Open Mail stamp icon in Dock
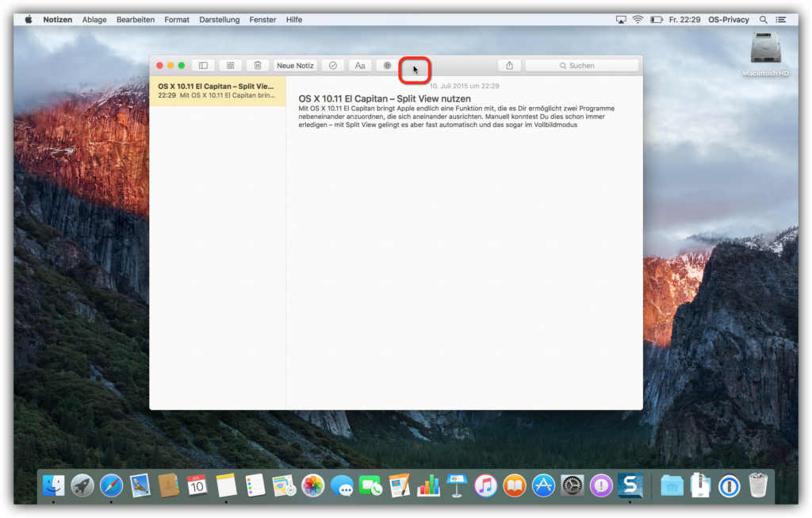Screen dimensions: 812x518 (x=140, y=486)
